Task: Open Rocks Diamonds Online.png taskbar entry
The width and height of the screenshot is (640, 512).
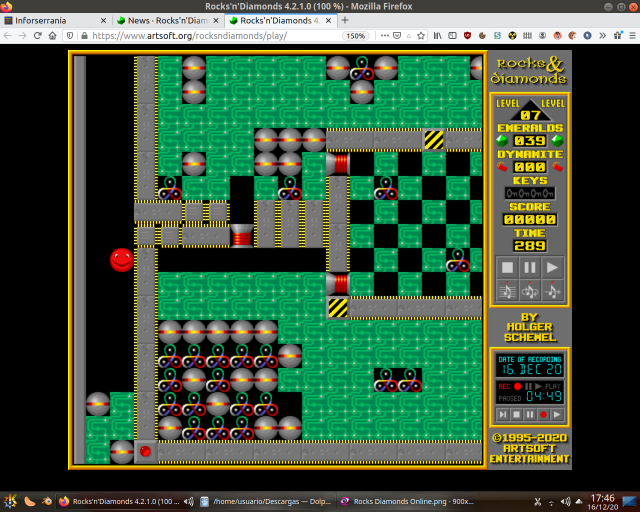Action: click(407, 501)
